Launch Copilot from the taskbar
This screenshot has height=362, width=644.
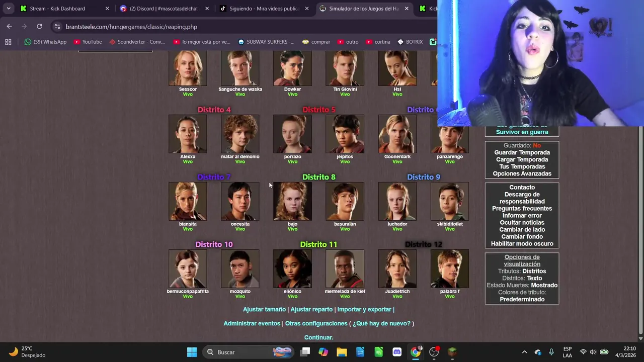click(x=323, y=352)
